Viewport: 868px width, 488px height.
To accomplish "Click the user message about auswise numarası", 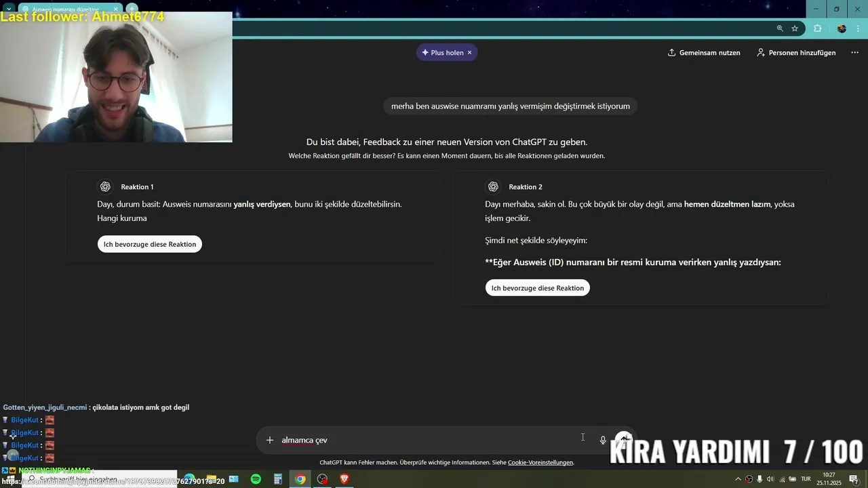I will pos(511,106).
